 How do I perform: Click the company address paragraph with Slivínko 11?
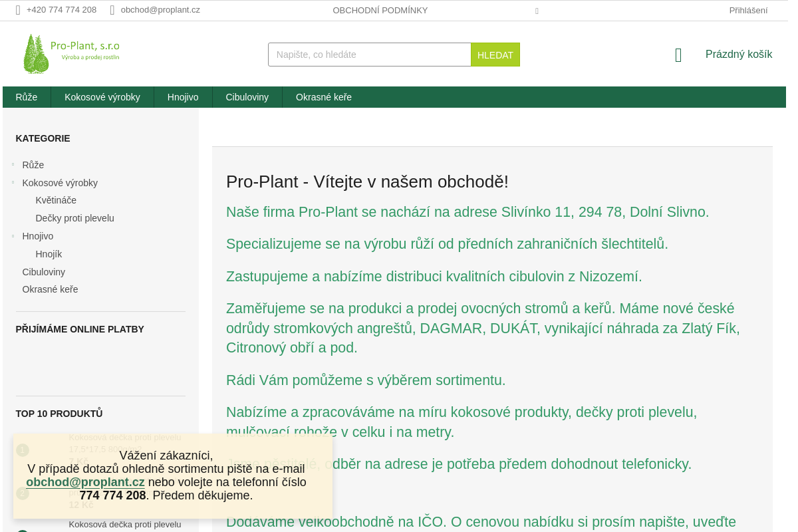coord(467,212)
